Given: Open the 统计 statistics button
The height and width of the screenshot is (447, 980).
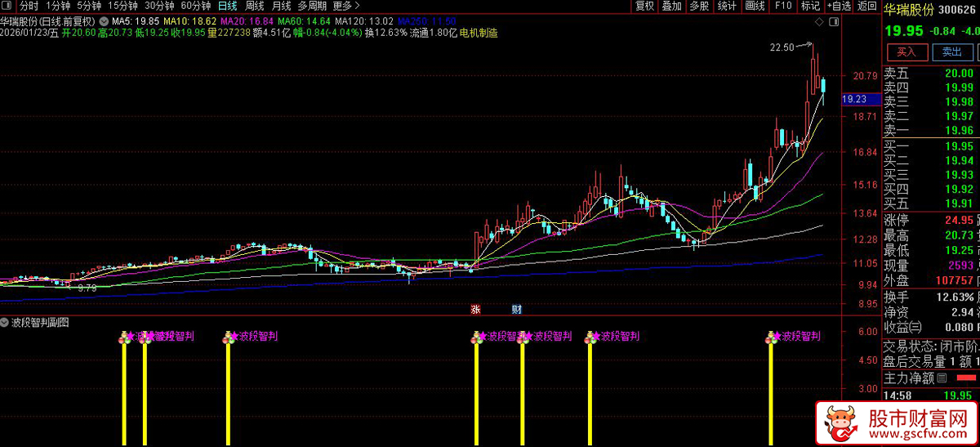Looking at the screenshot, I should point(727,6).
